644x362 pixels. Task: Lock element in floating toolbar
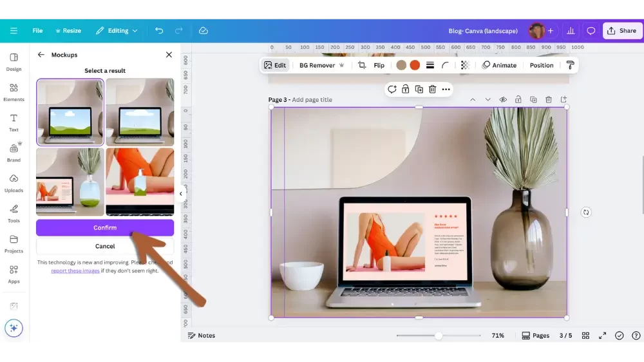pos(405,89)
